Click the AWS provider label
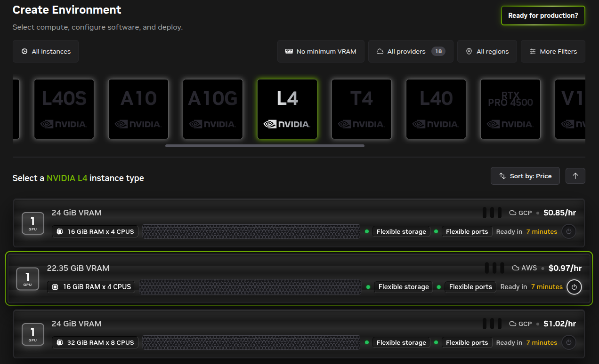Screen dimensions: 599x364 coord(529,268)
